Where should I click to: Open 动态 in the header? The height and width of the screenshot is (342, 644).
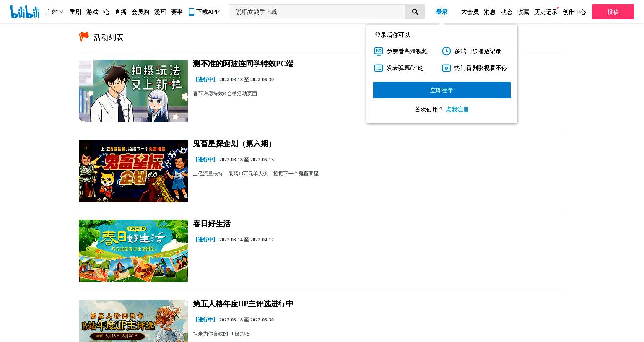[x=506, y=12]
